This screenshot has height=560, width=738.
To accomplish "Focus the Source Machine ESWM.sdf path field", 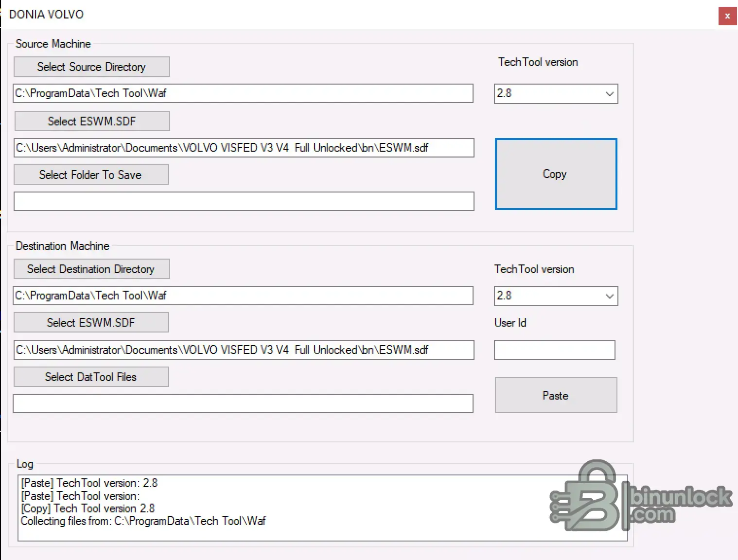I will (244, 148).
